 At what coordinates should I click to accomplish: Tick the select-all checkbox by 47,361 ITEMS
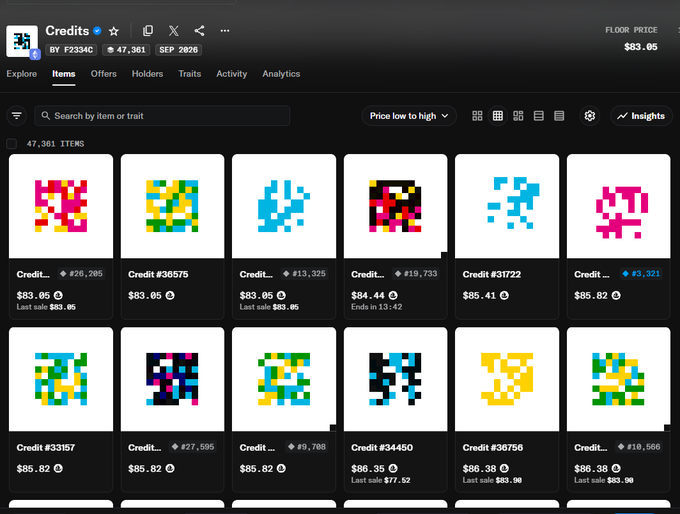pos(12,144)
